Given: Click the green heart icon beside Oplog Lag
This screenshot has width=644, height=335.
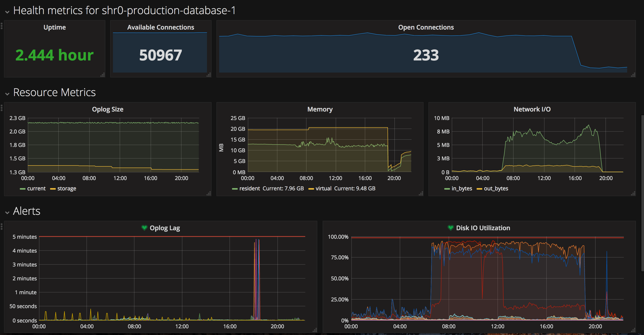Looking at the screenshot, I should pyautogui.click(x=144, y=228).
